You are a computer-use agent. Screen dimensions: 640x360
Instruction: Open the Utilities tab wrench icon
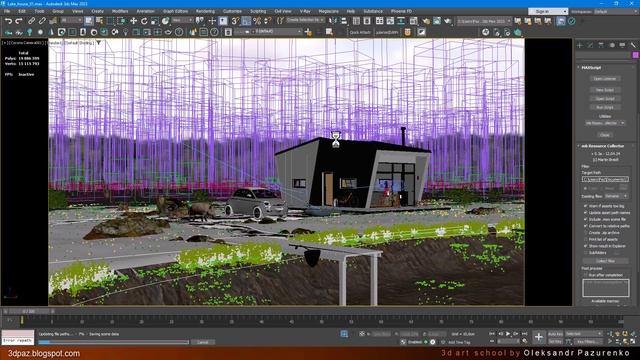[x=633, y=45]
